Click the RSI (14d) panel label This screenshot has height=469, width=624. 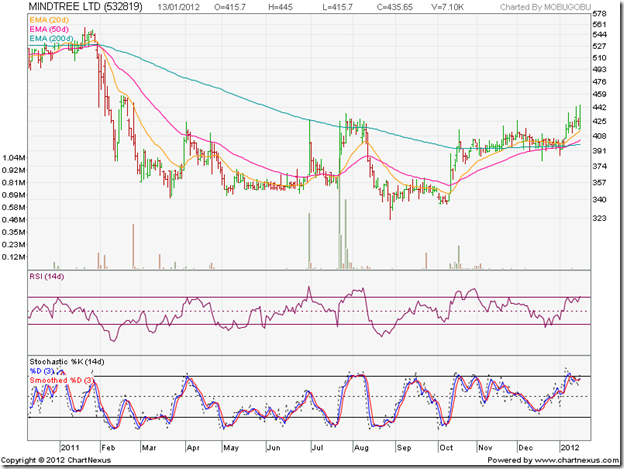click(47, 276)
